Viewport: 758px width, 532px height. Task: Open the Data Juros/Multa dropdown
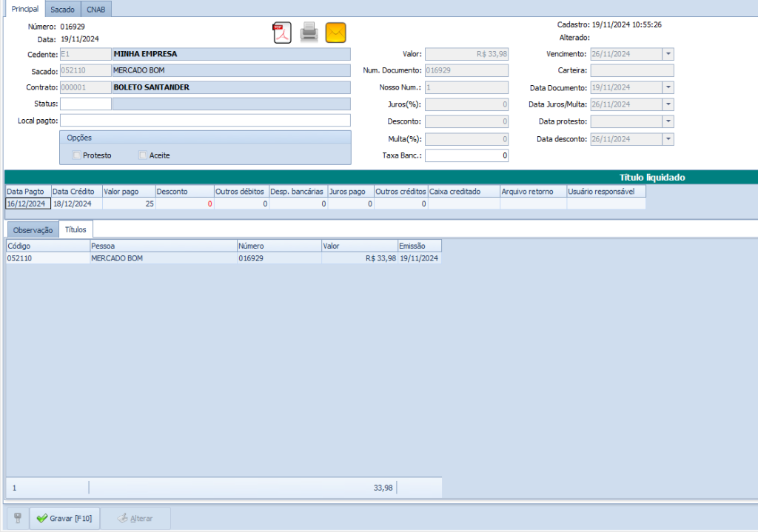coord(668,104)
